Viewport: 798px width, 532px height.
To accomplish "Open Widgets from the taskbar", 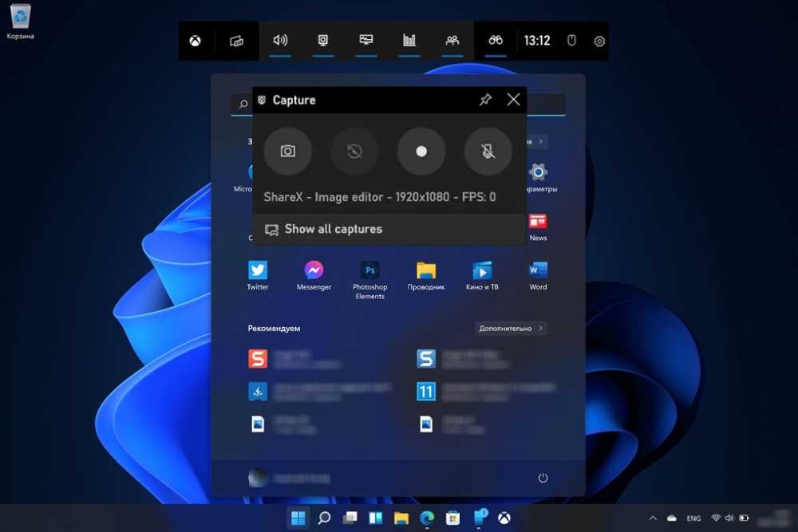I will pyautogui.click(x=376, y=518).
